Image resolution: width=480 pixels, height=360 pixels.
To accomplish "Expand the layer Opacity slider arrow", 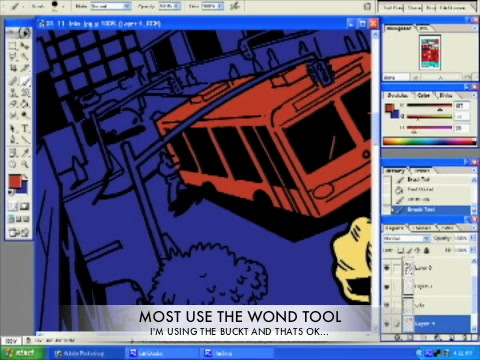I will click(x=472, y=238).
